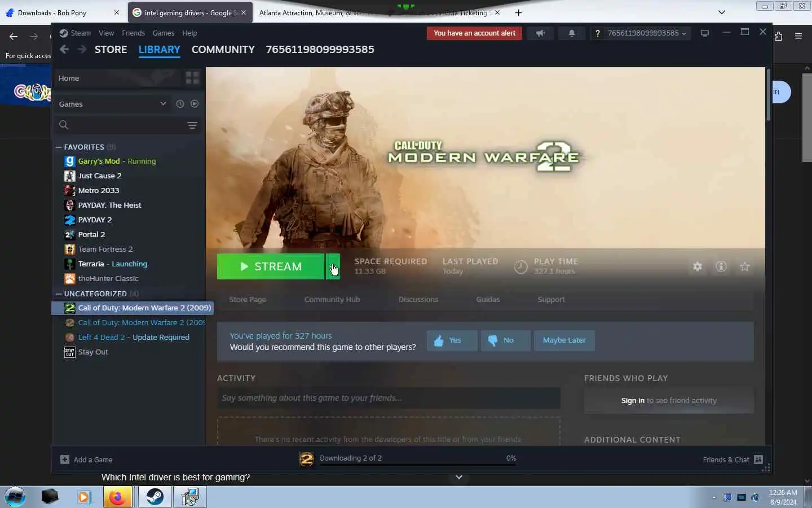812x508 pixels.
Task: Open the Windows Start button
Action: tap(15, 497)
